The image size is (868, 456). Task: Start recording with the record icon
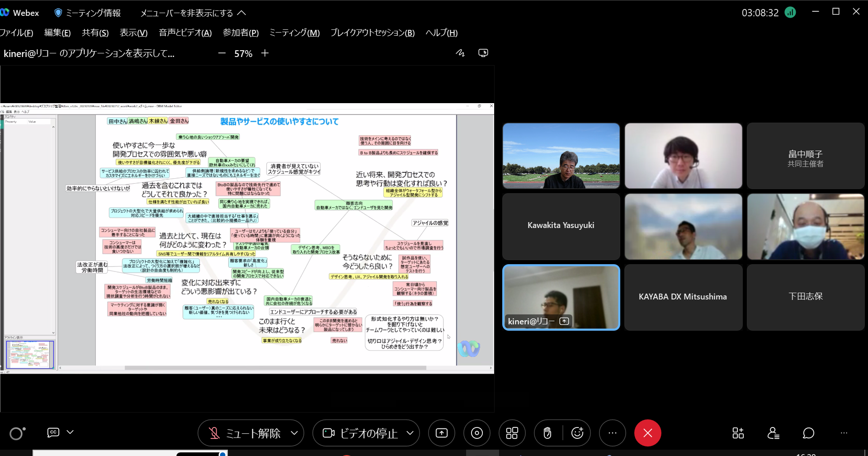[x=476, y=433]
